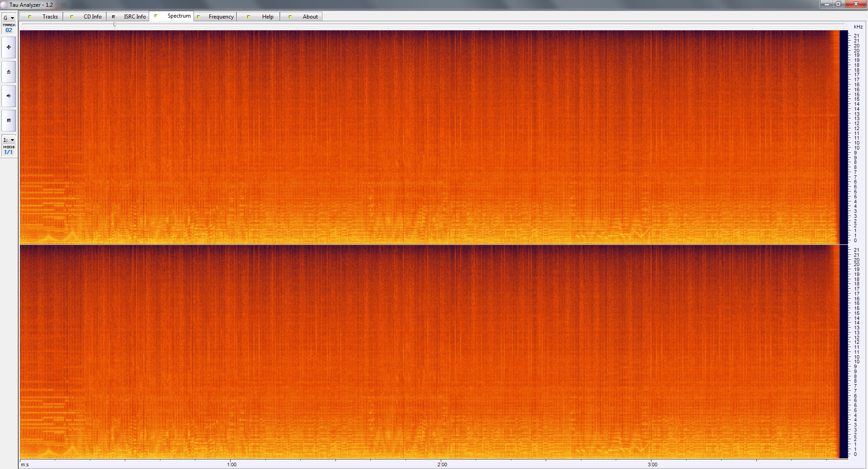The height and width of the screenshot is (469, 868).
Task: Expand the mode dropdown showing 1:
Action: (x=9, y=140)
